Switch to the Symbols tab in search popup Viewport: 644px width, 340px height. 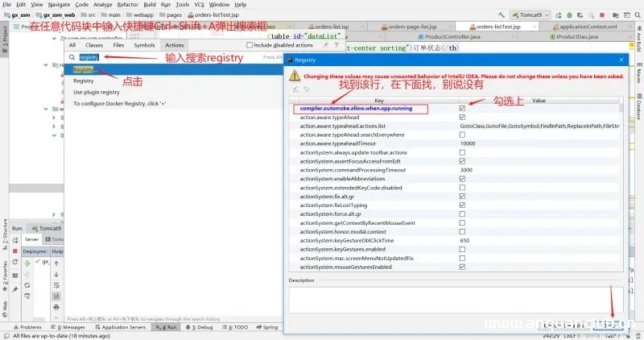click(144, 45)
